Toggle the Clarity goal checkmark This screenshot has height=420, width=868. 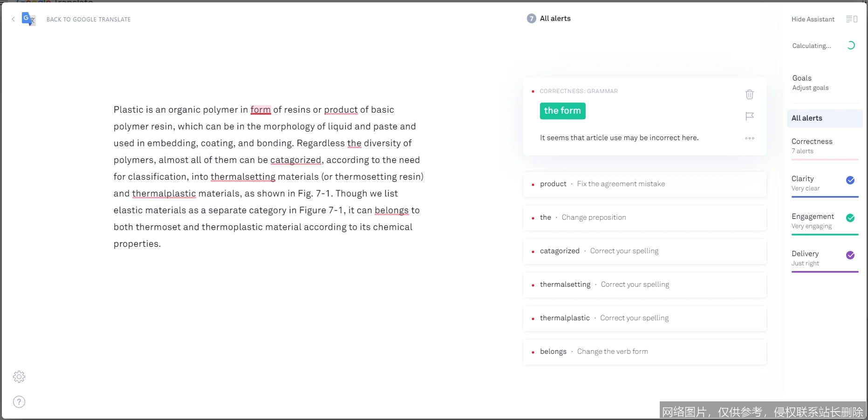pyautogui.click(x=851, y=180)
